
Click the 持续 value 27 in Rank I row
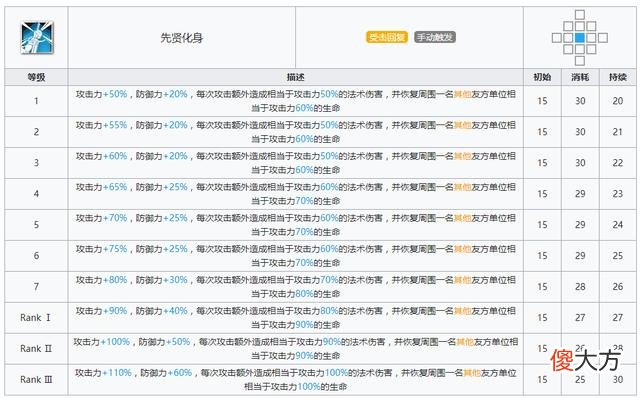point(618,318)
